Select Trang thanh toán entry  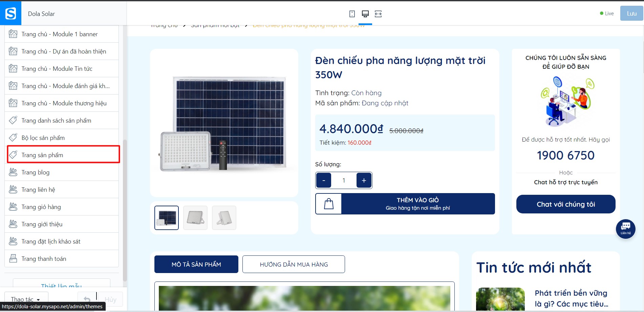point(62,258)
